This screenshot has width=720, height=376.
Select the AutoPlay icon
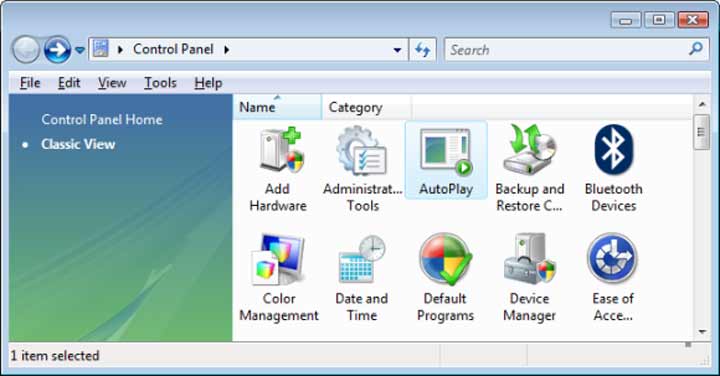coord(446,161)
